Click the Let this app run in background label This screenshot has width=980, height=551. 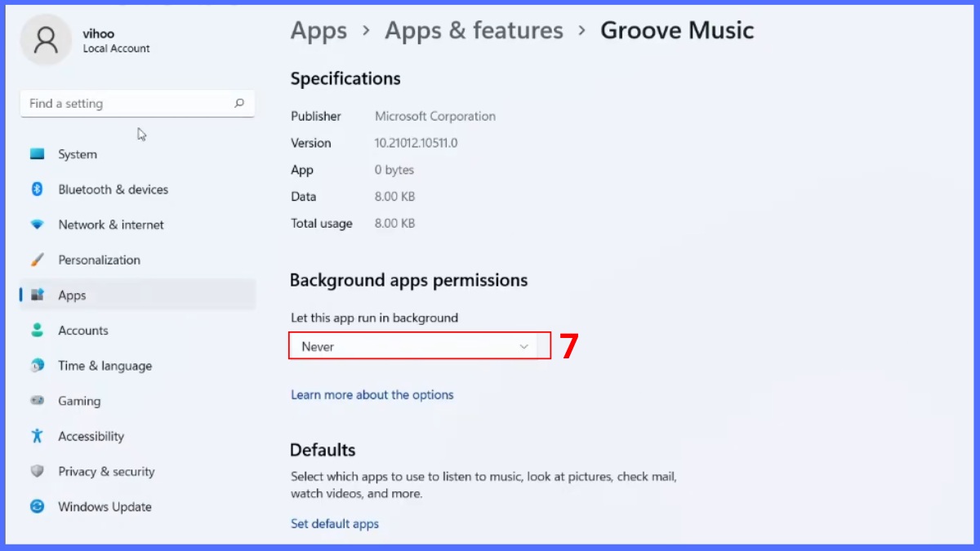pos(374,318)
